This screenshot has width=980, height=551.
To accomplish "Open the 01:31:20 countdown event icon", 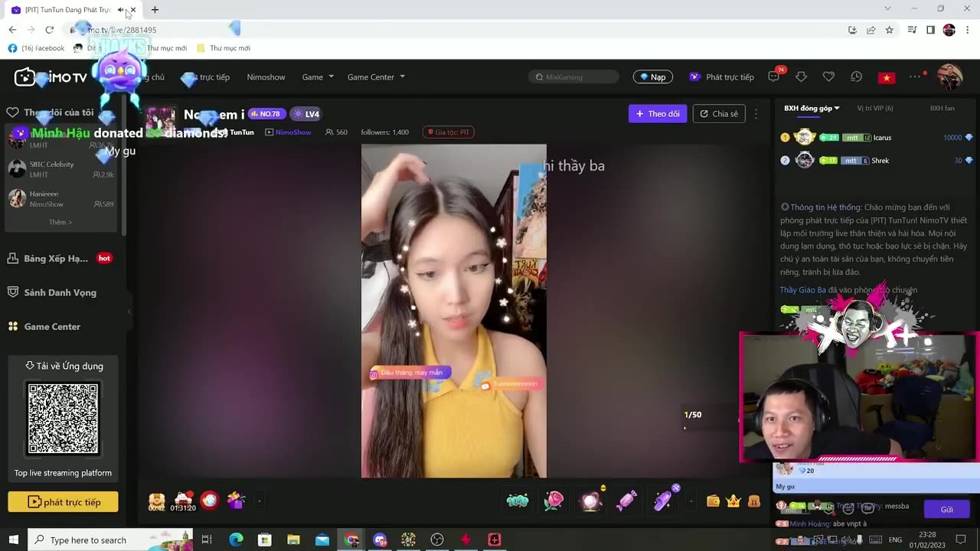I will click(x=182, y=501).
